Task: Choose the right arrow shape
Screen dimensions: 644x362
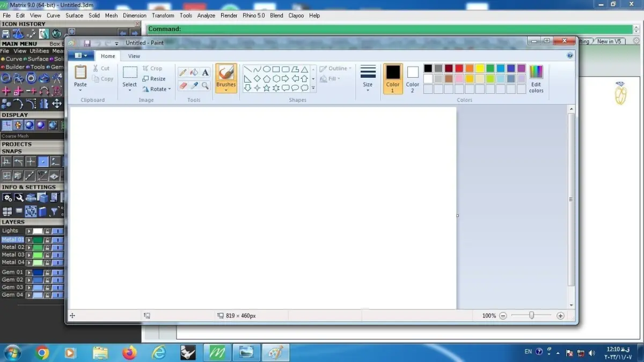Action: (x=286, y=79)
